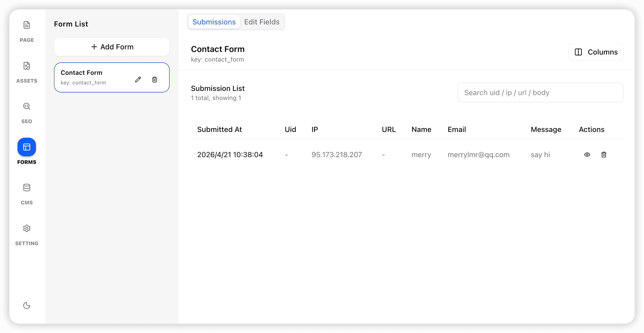Select the Forms sidebar icon
644x333 pixels.
point(27,147)
